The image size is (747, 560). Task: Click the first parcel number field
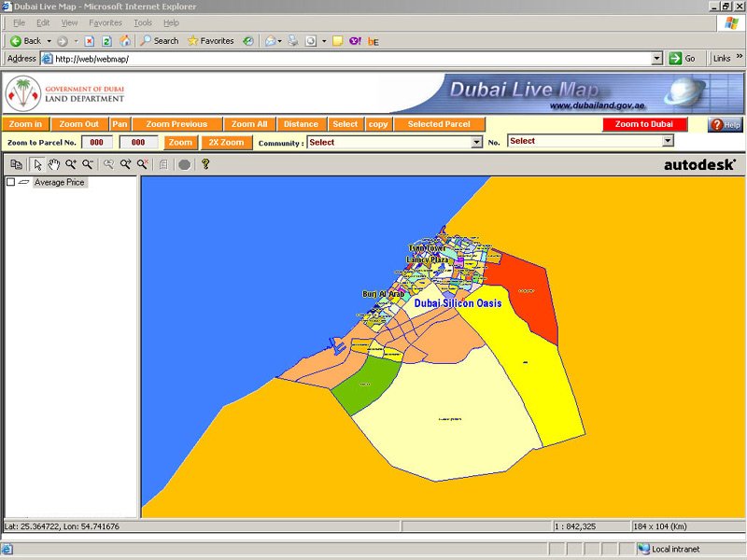97,143
